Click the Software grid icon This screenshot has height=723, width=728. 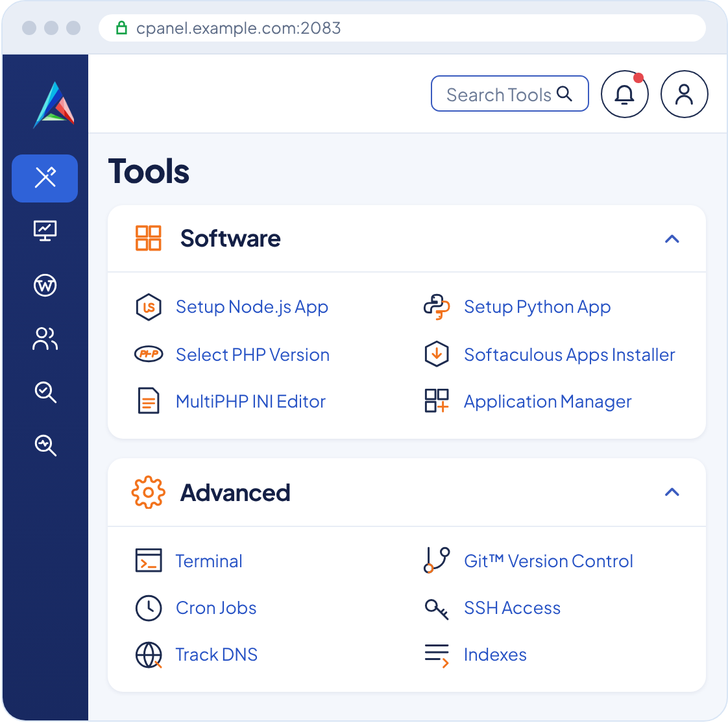pyautogui.click(x=149, y=238)
